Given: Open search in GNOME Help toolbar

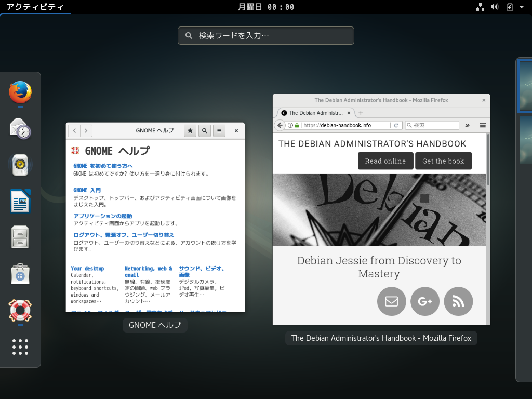Looking at the screenshot, I should (204, 131).
